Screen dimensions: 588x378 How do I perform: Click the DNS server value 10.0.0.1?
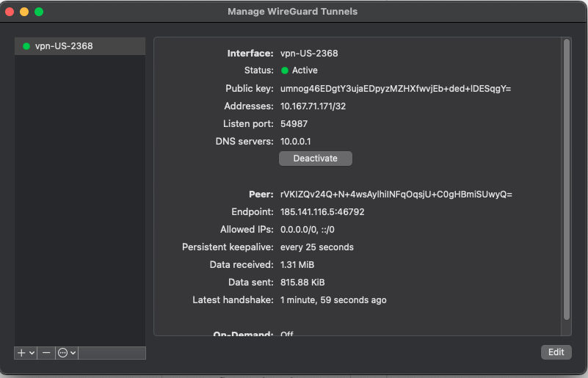click(296, 142)
